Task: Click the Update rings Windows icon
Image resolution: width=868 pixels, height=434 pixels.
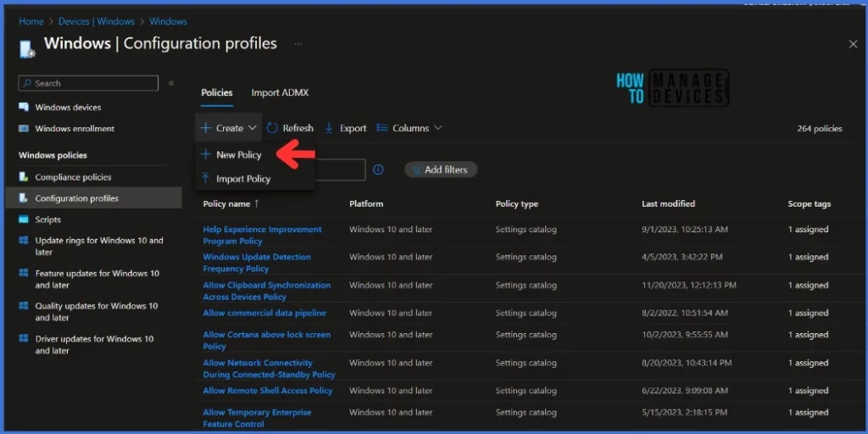Action: tap(24, 240)
